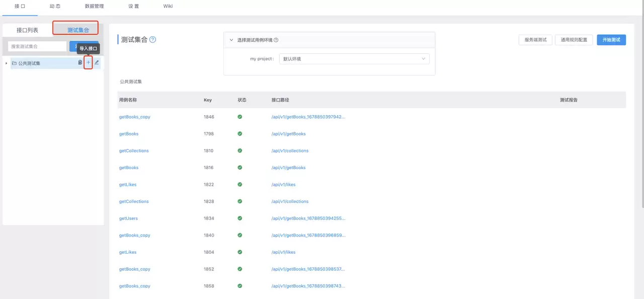Viewport: 644px width, 299px height.
Task: Open getCollections case with Key 1810
Action: click(x=134, y=151)
